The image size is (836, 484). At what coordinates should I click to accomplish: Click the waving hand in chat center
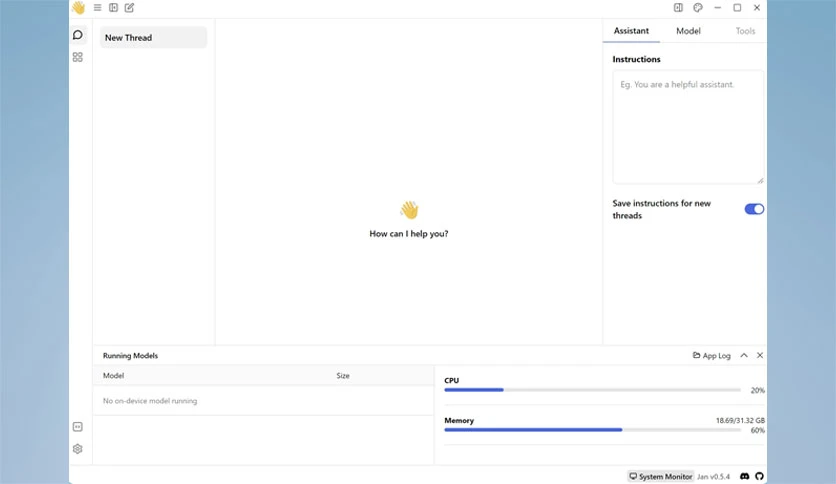coord(409,210)
